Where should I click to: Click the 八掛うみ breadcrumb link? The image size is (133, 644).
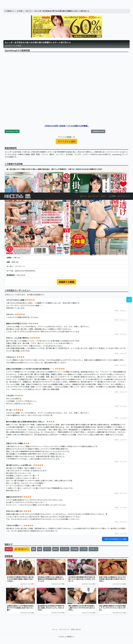(28, 11)
